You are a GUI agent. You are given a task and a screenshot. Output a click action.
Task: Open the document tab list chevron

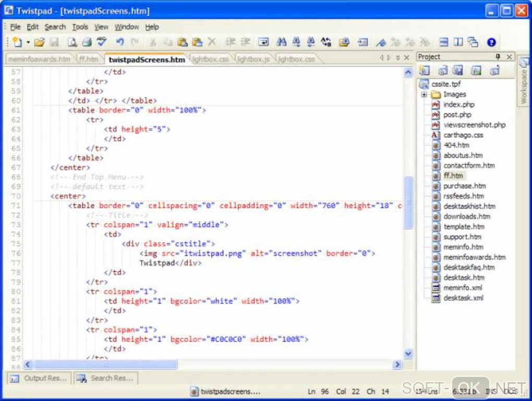point(398,58)
